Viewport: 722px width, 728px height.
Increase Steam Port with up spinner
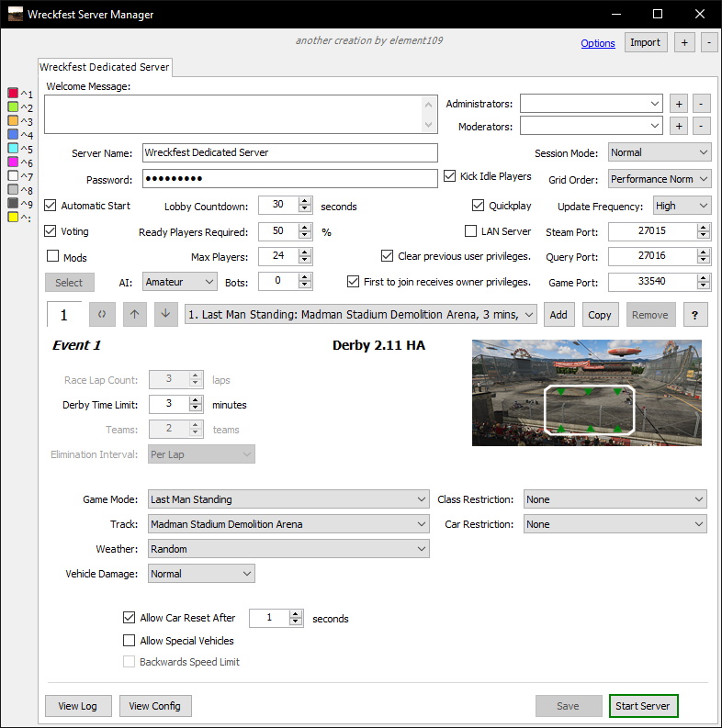pos(704,228)
